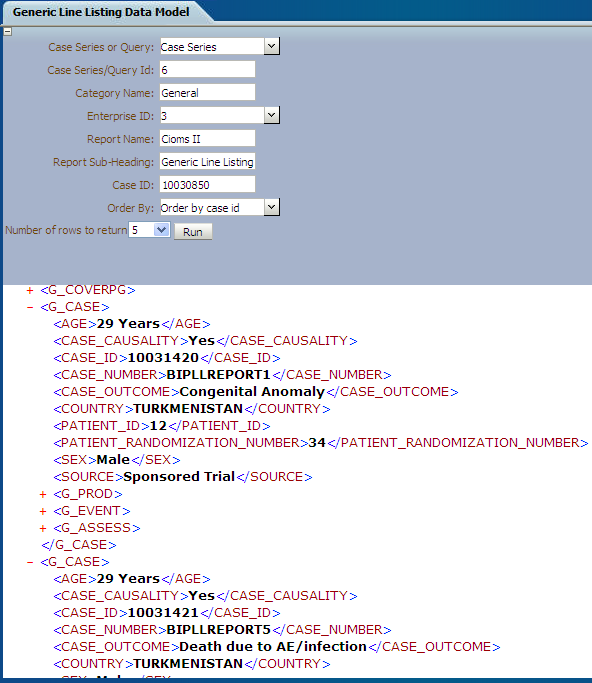This screenshot has height=683, width=592.
Task: Click the Report Name input field
Action: click(x=207, y=139)
